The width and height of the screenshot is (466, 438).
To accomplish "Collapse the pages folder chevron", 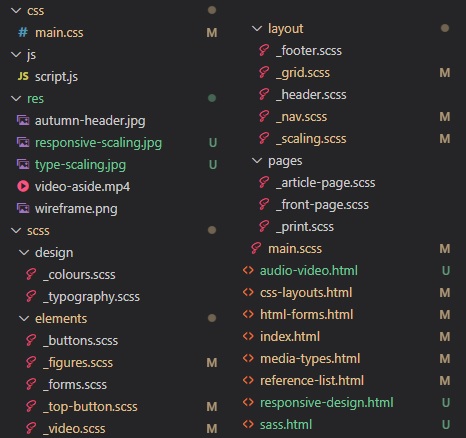I will [x=257, y=161].
